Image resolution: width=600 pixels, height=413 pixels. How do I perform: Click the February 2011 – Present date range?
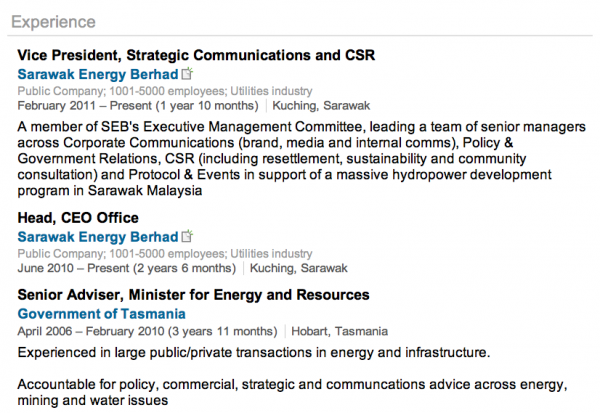click(x=138, y=106)
